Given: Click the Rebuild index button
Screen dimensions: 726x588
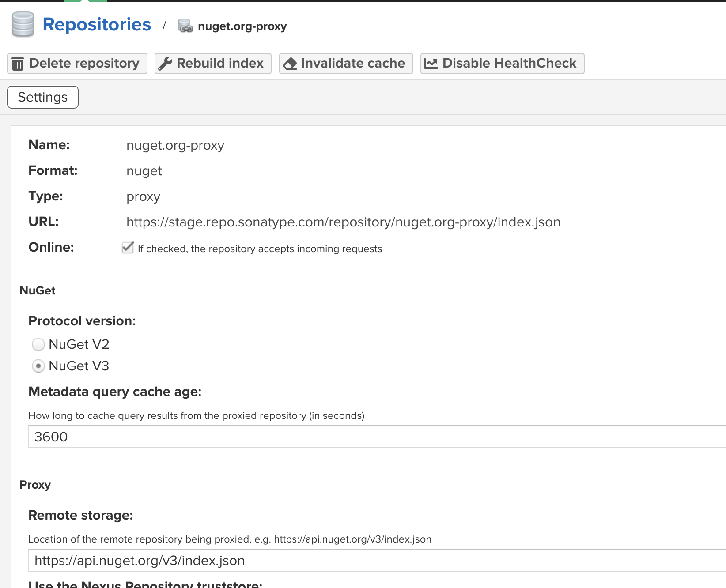Looking at the screenshot, I should click(213, 64).
